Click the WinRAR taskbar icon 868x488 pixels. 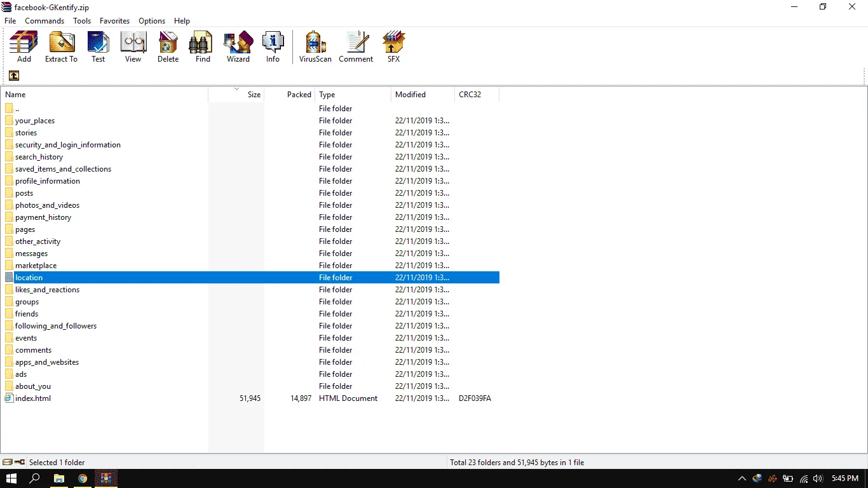(x=106, y=478)
